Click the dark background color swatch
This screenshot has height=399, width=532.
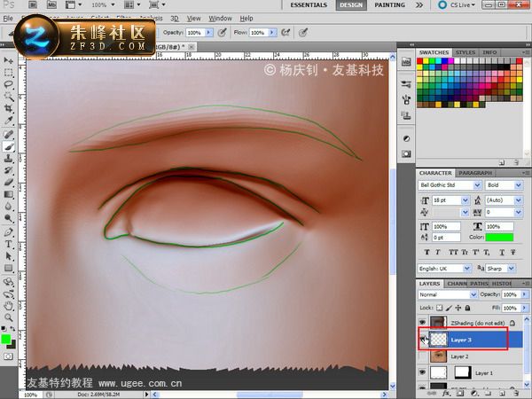tap(12, 345)
